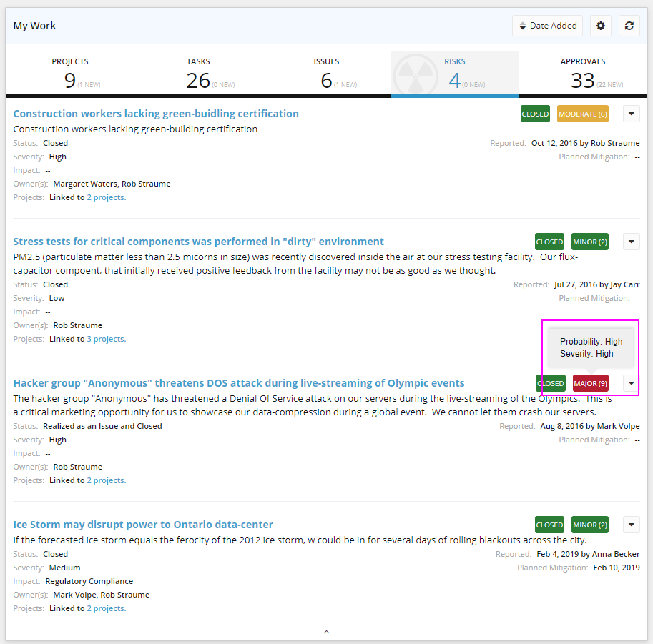This screenshot has width=653, height=644.
Task: Open actions dropdown for Hacker group risk
Action: 631,383
